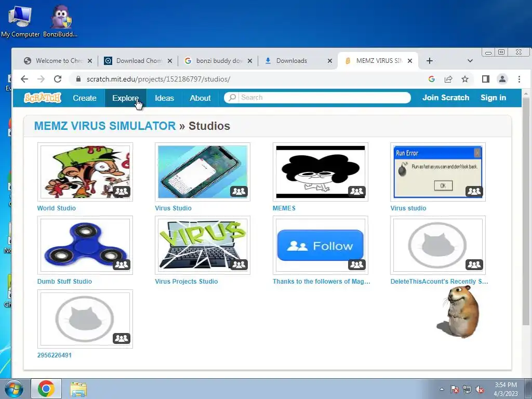Open the About menu item
Viewport: 532px width, 399px height.
click(200, 98)
